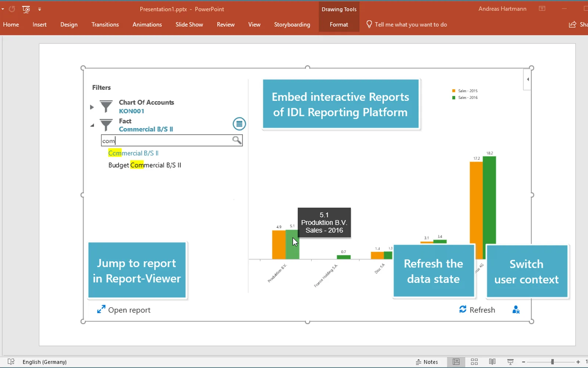Screen dimensions: 588x368
Task: Open Ribbon Display Options icon
Action: pyautogui.click(x=542, y=9)
